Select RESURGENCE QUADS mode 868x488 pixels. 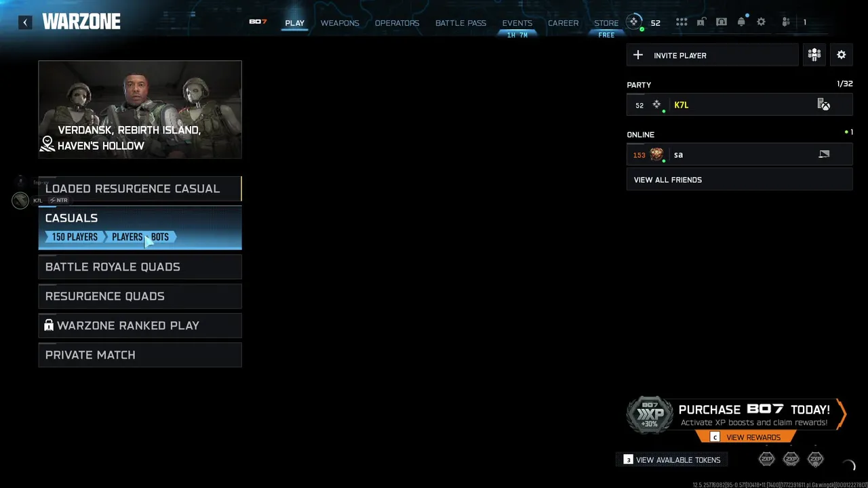pyautogui.click(x=140, y=296)
